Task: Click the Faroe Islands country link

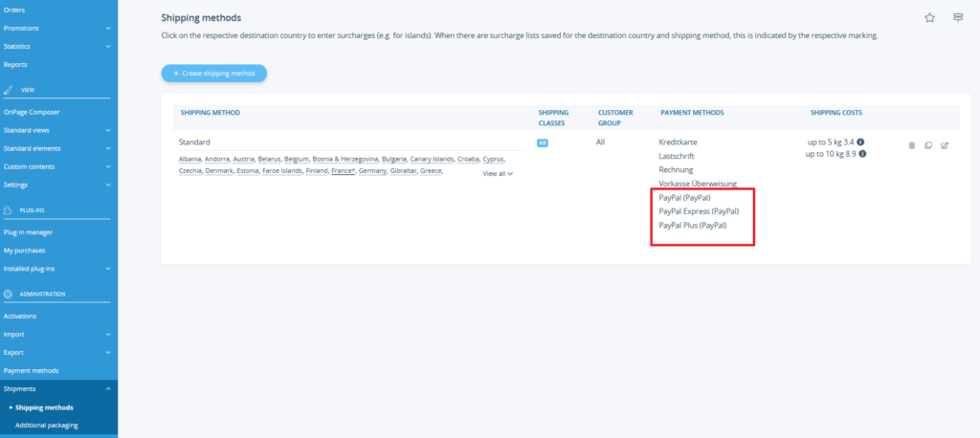Action: coord(282,170)
